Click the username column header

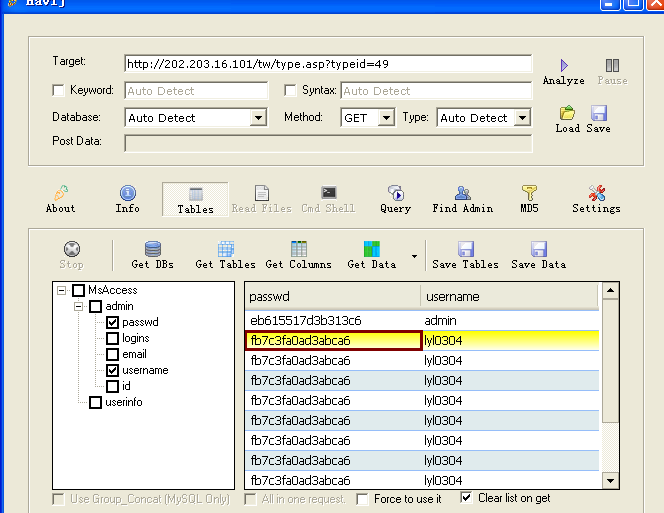(509, 297)
